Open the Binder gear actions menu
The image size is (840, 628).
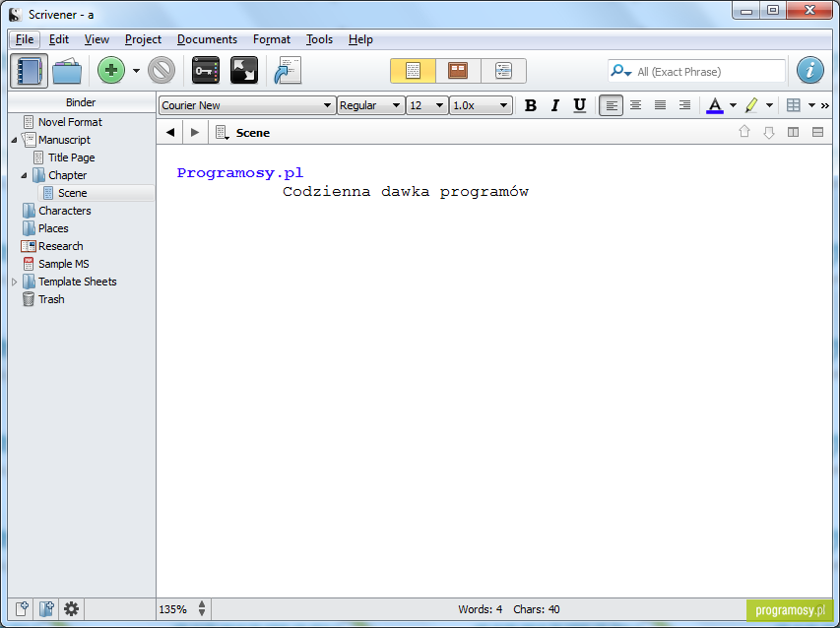tap(71, 608)
